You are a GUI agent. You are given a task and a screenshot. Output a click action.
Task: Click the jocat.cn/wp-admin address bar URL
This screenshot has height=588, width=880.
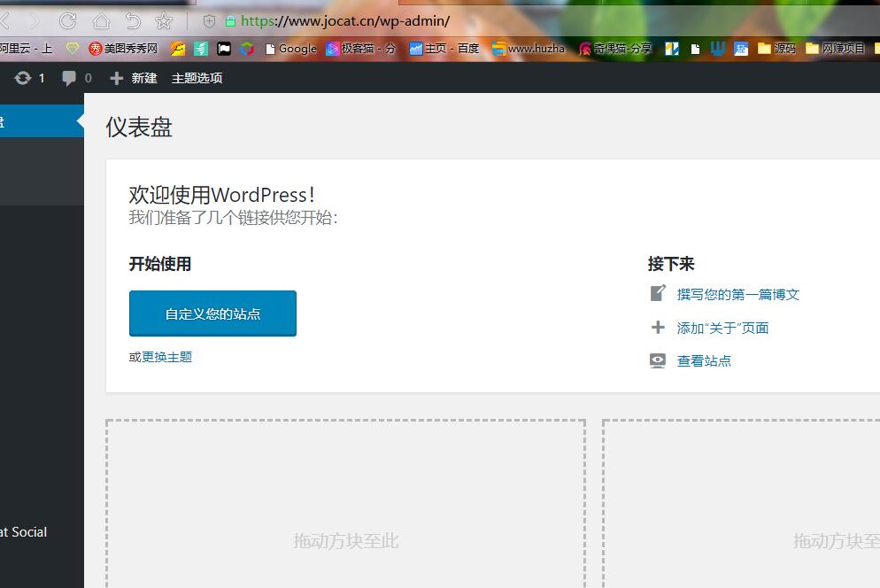tap(345, 21)
